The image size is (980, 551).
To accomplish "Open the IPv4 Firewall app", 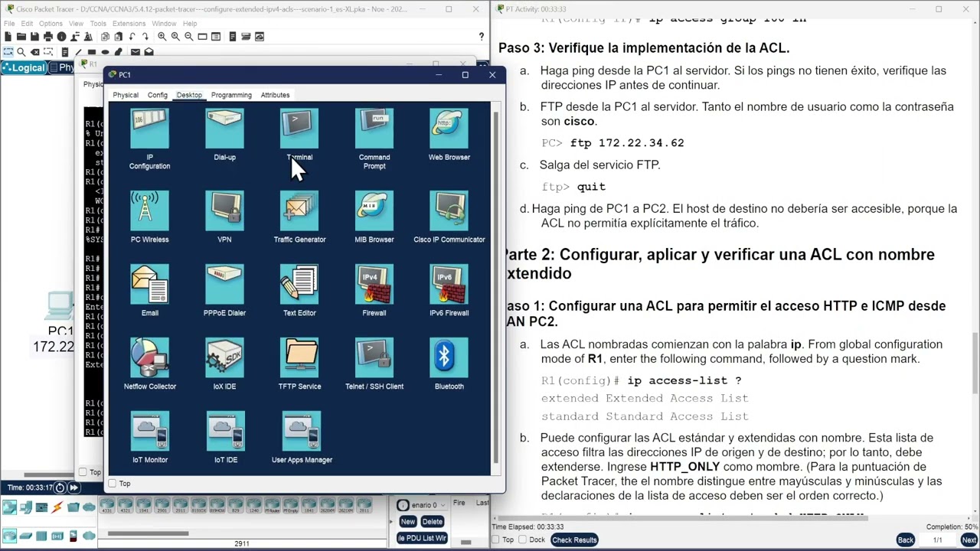I will (374, 291).
